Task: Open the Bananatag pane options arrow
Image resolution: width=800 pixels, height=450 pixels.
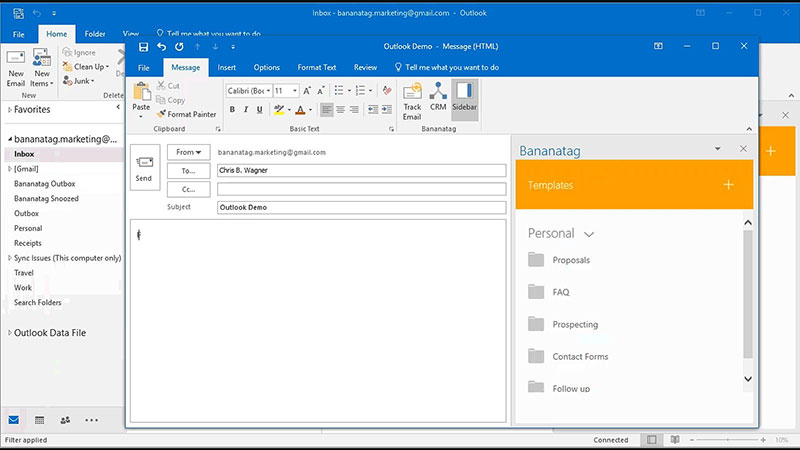Action: [717, 148]
